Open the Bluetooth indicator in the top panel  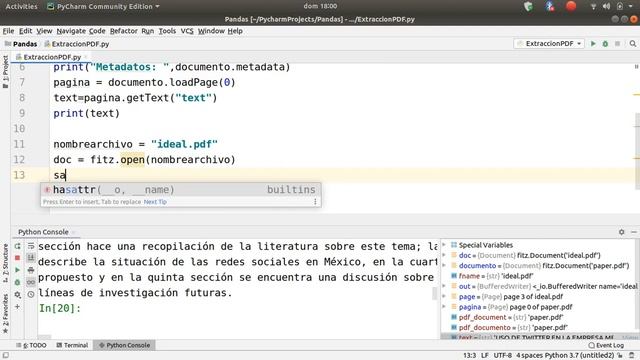[x=549, y=6]
